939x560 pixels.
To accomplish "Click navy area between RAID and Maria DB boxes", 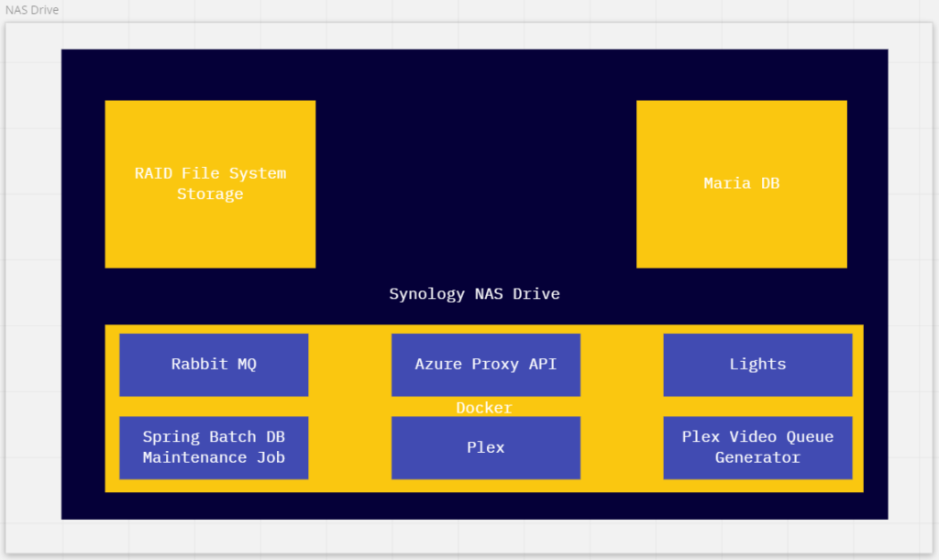I will click(x=475, y=183).
